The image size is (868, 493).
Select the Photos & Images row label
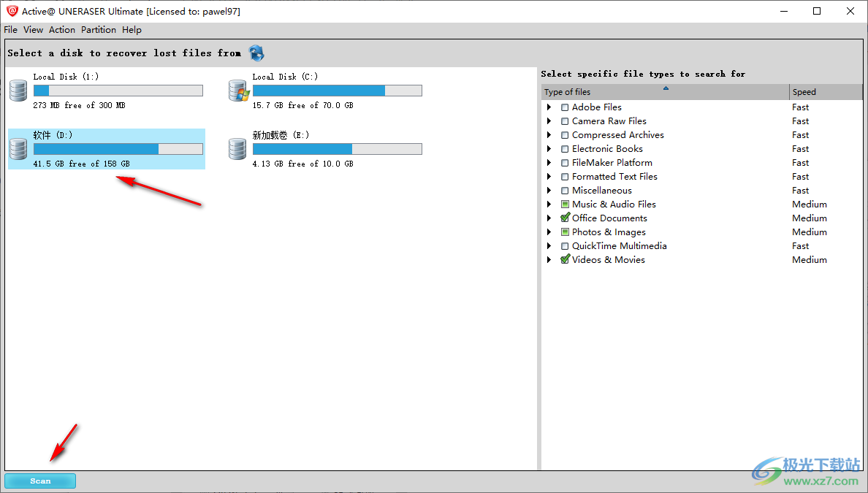coord(609,232)
